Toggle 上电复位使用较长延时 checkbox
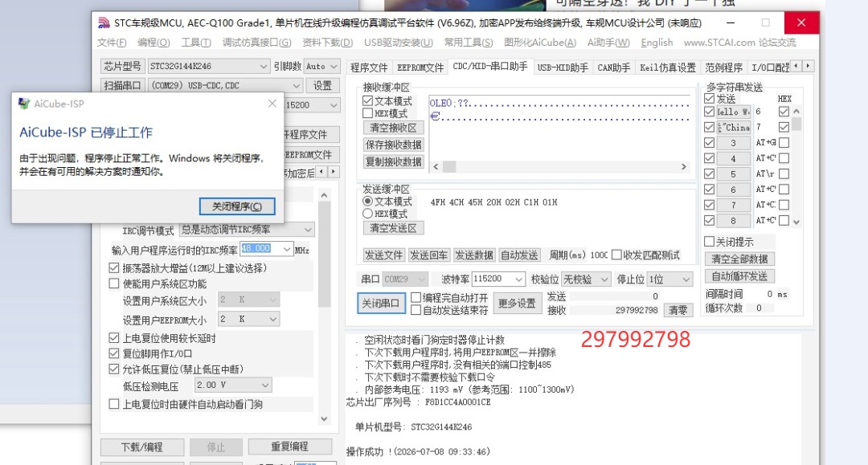 click(114, 338)
